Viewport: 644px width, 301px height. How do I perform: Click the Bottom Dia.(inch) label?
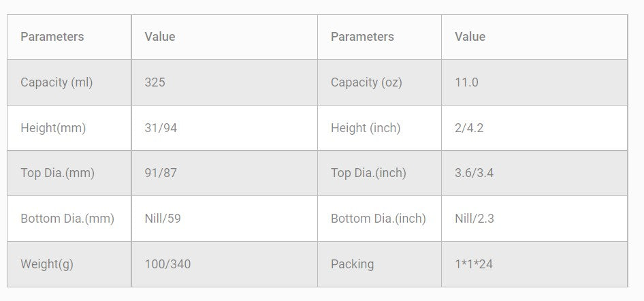click(x=379, y=219)
